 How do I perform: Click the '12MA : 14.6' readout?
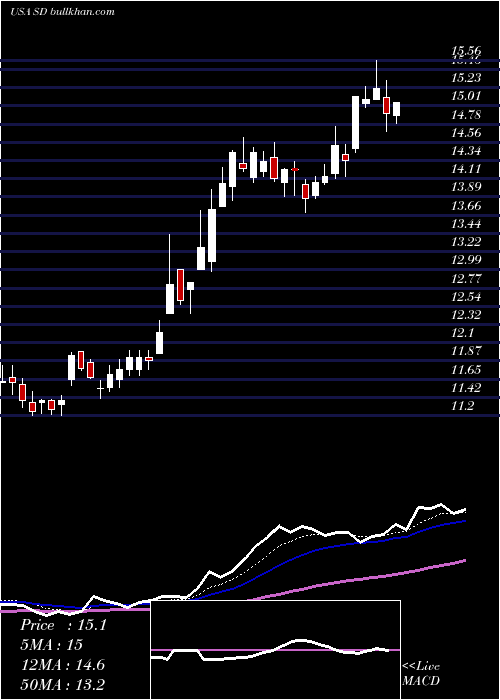pyautogui.click(x=62, y=665)
